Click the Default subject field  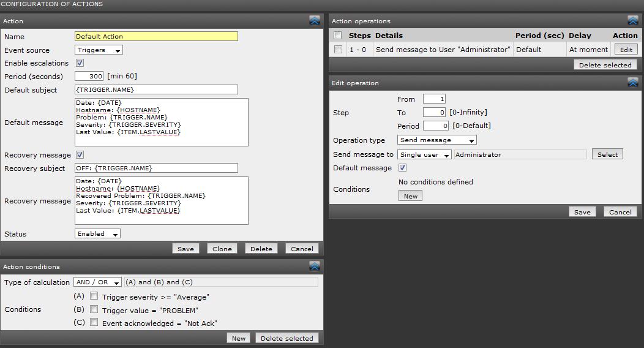point(156,89)
